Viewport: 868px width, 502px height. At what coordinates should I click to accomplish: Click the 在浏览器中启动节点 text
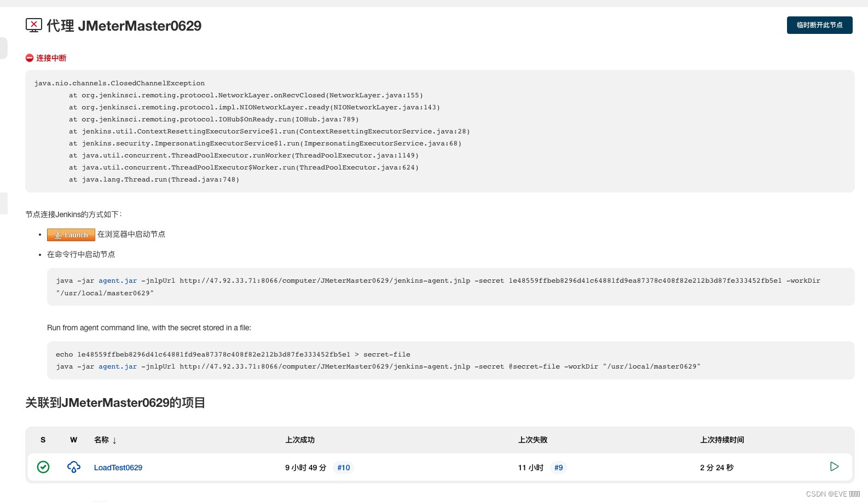pyautogui.click(x=131, y=234)
